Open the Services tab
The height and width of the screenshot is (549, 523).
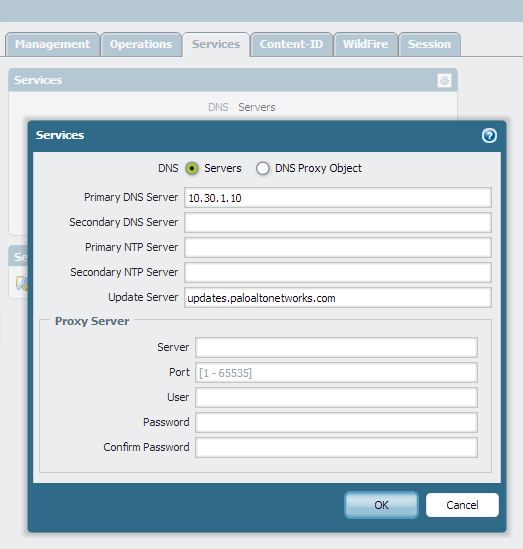click(216, 44)
